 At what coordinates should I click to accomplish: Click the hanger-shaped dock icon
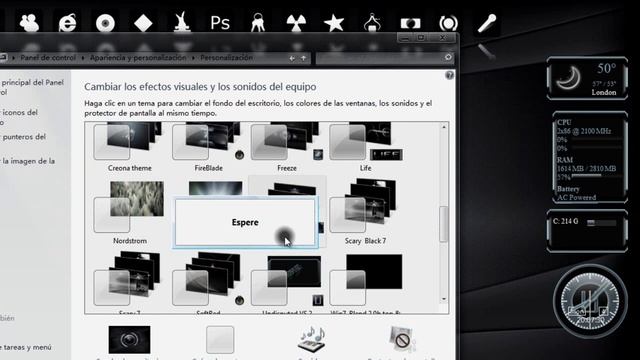(372, 22)
